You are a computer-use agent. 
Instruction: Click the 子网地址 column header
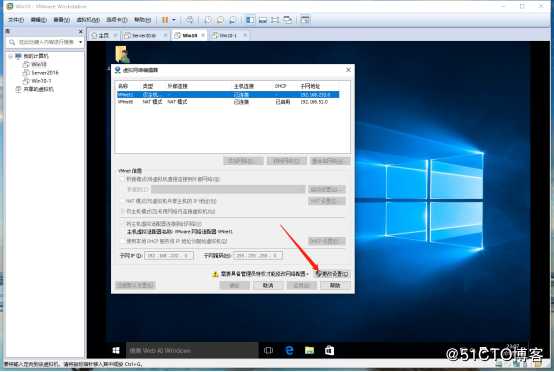coord(310,86)
